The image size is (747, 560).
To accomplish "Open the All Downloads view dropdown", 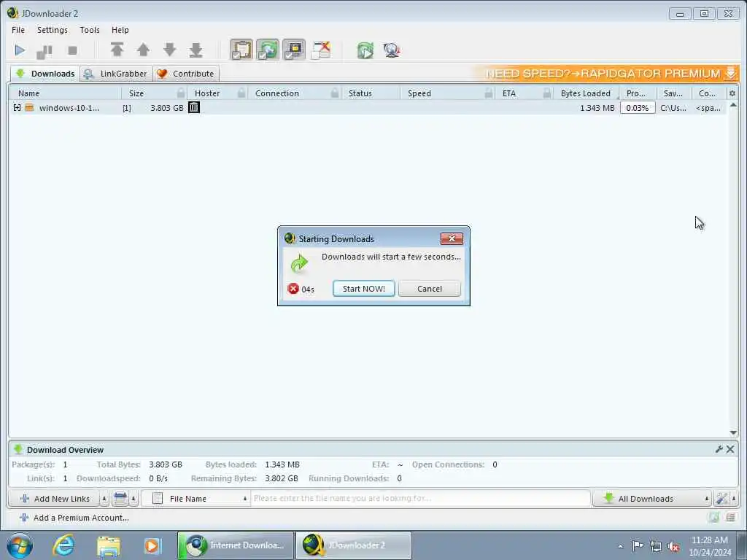I will [651, 499].
